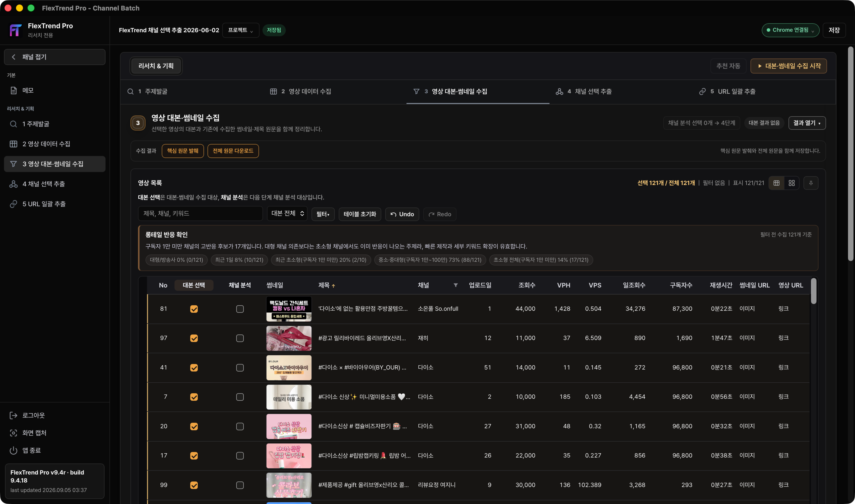Open the 결과 열기 dropdown
Image resolution: width=855 pixels, height=504 pixels.
pyautogui.click(x=807, y=123)
